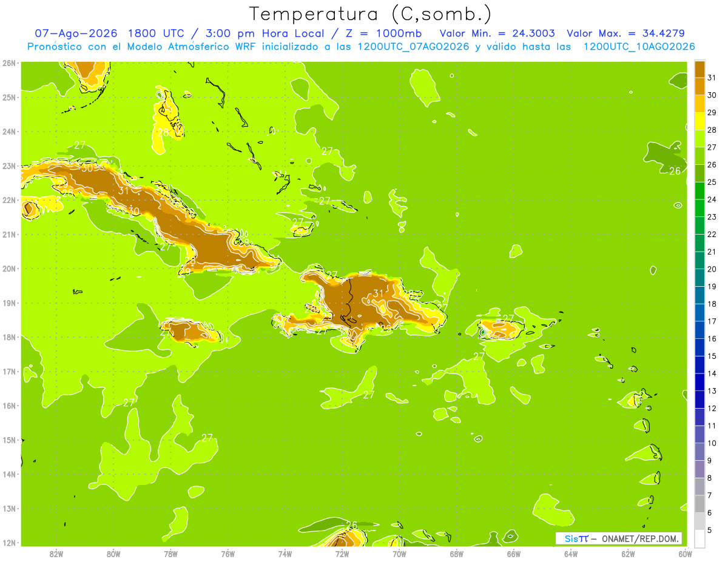Pick the green swatch between 26 and 27
Viewport: 728px width, 562px height.
click(x=699, y=156)
